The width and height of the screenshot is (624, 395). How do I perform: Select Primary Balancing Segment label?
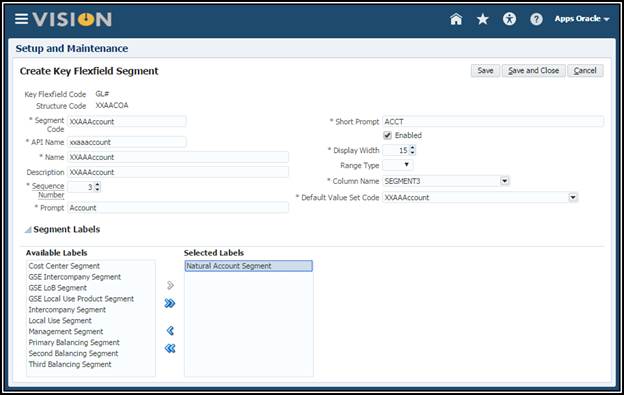pos(74,342)
